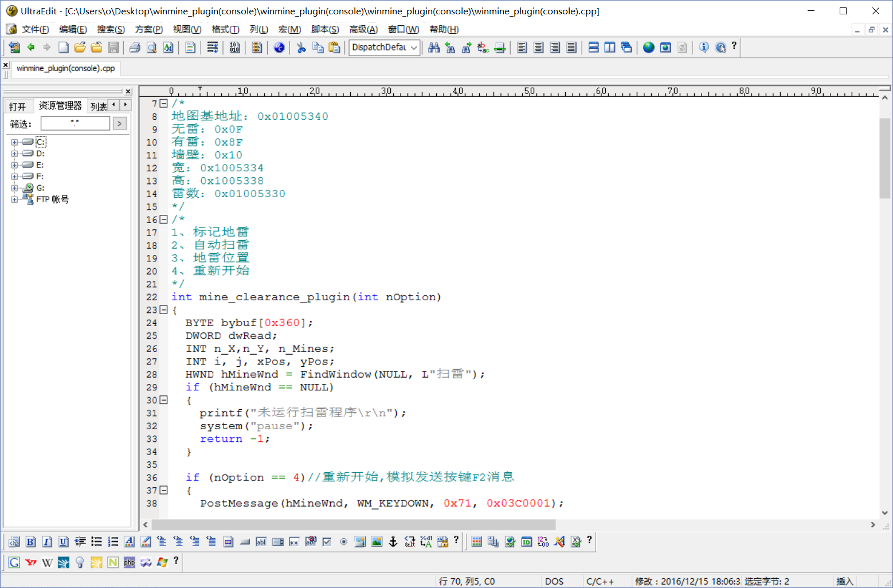
Task: Click the Tile Windows Vertically icon
Action: tap(610, 48)
